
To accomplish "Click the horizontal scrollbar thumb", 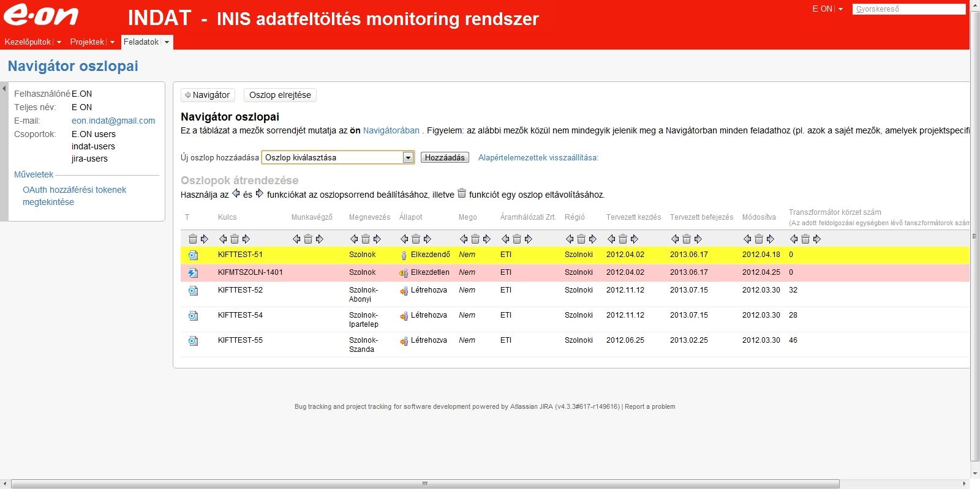I will (x=425, y=483).
